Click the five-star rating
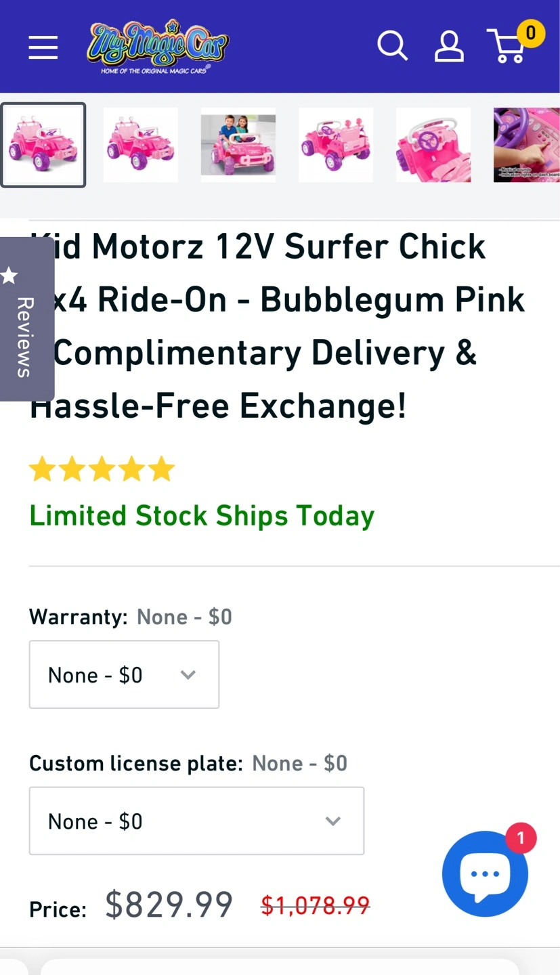 tap(102, 469)
